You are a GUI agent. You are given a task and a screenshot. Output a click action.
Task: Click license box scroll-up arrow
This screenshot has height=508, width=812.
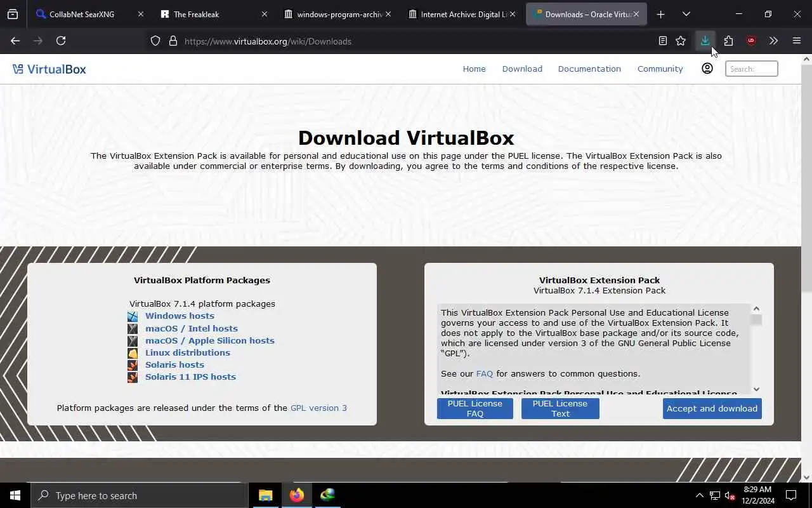pyautogui.click(x=756, y=309)
